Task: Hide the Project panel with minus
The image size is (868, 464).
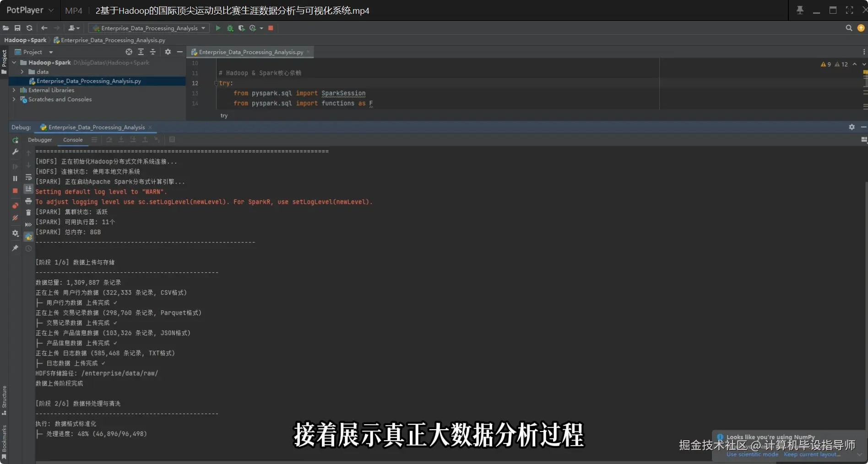Action: pos(180,52)
